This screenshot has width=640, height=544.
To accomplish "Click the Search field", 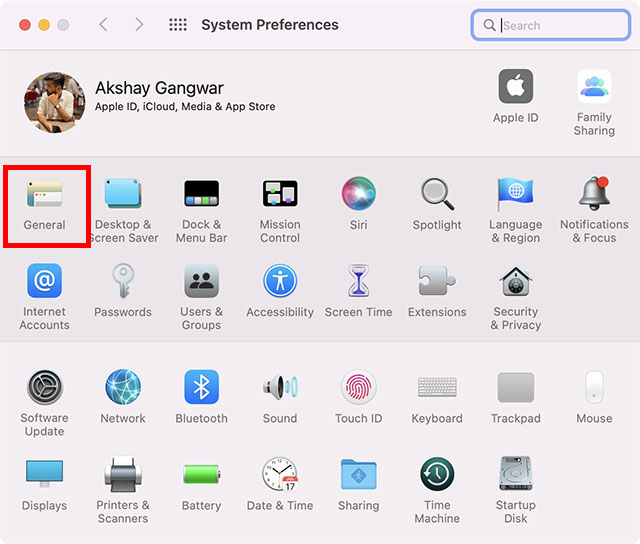I will click(551, 25).
